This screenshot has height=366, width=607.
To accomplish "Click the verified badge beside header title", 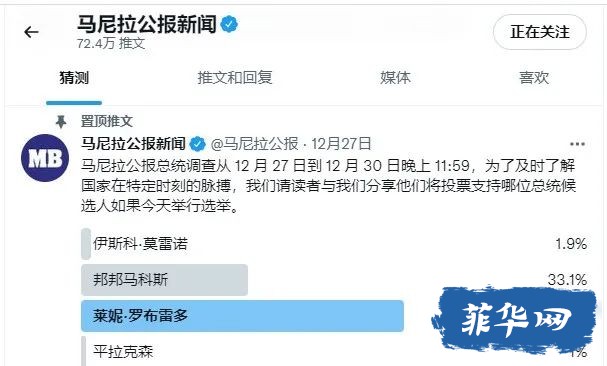I will 229,24.
